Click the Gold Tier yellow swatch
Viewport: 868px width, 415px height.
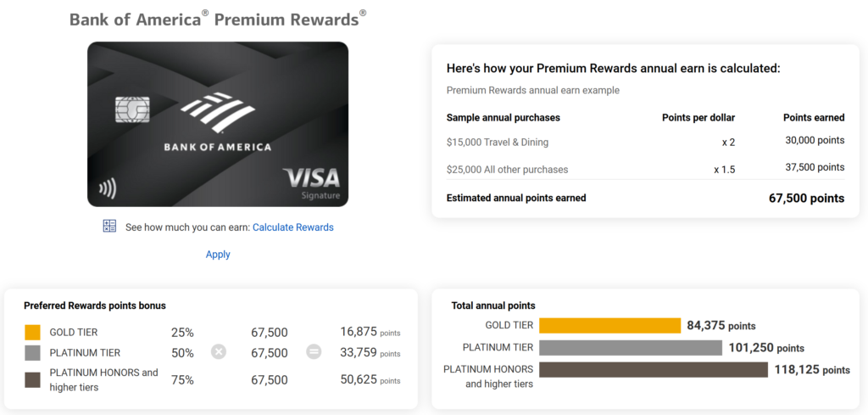click(32, 333)
